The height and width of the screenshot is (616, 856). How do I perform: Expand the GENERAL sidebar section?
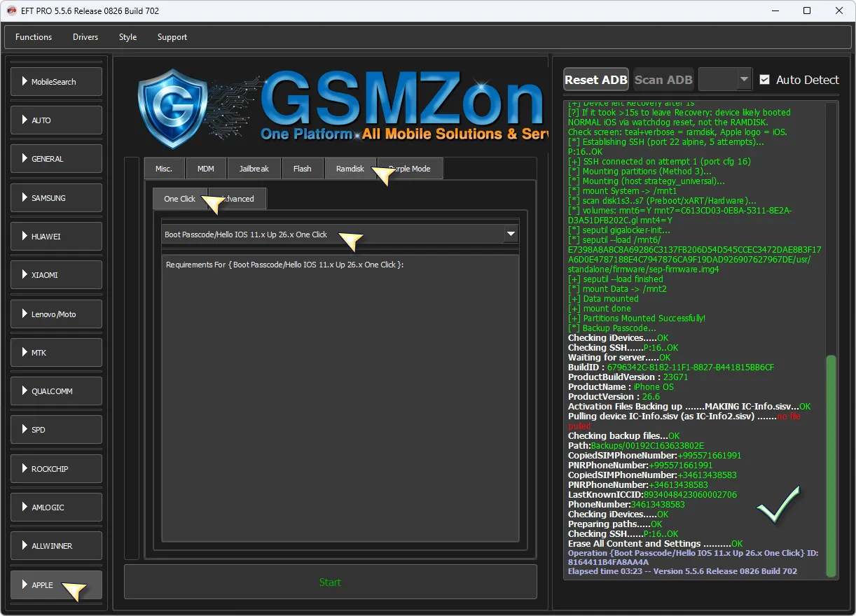pyautogui.click(x=56, y=159)
